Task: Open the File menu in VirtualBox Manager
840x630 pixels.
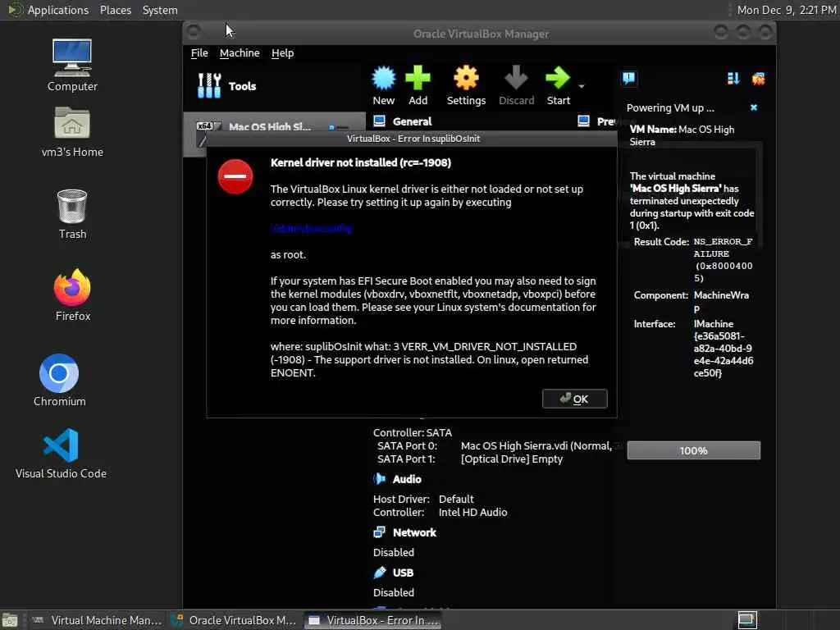Action: click(199, 53)
